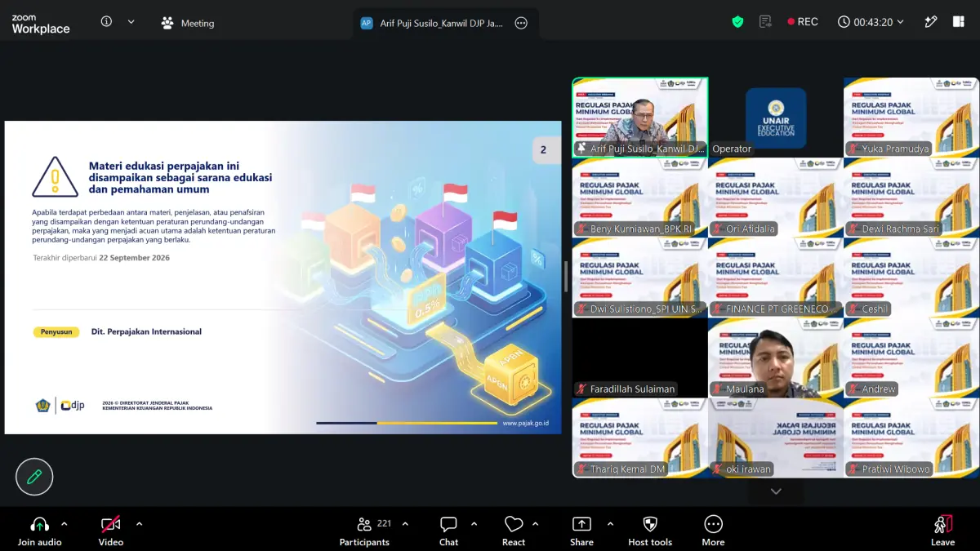Open the Chat panel
This screenshot has width=980, height=551.
tap(448, 531)
